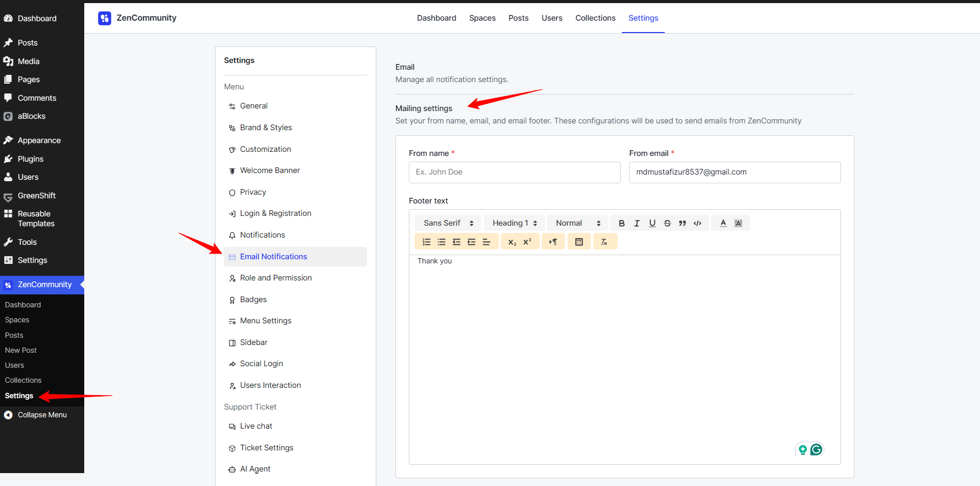The width and height of the screenshot is (980, 486).
Task: Open New Post under ZenCommunity submenu
Action: (21, 350)
